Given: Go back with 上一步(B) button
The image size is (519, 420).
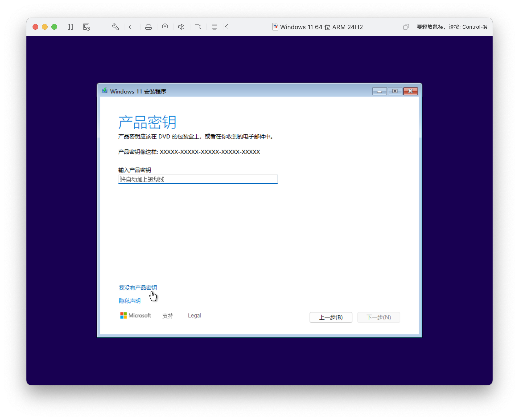Looking at the screenshot, I should click(x=331, y=317).
